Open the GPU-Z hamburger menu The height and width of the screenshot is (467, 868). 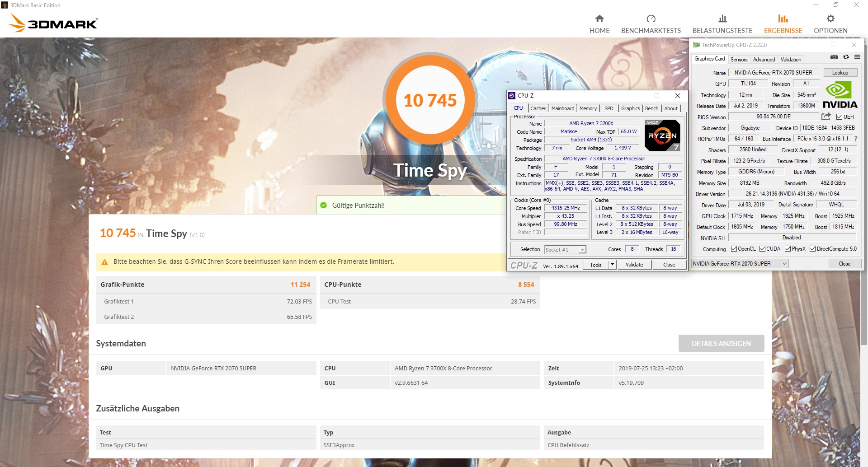(x=857, y=57)
